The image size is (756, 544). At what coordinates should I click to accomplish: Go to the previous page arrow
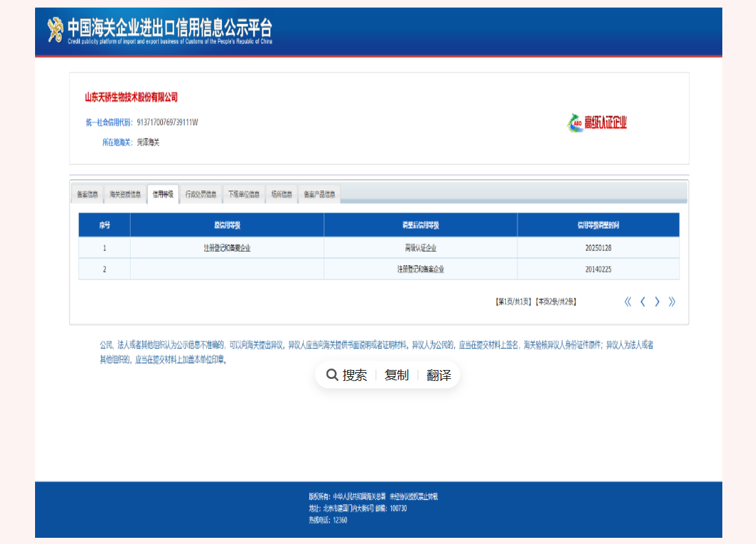[643, 301]
